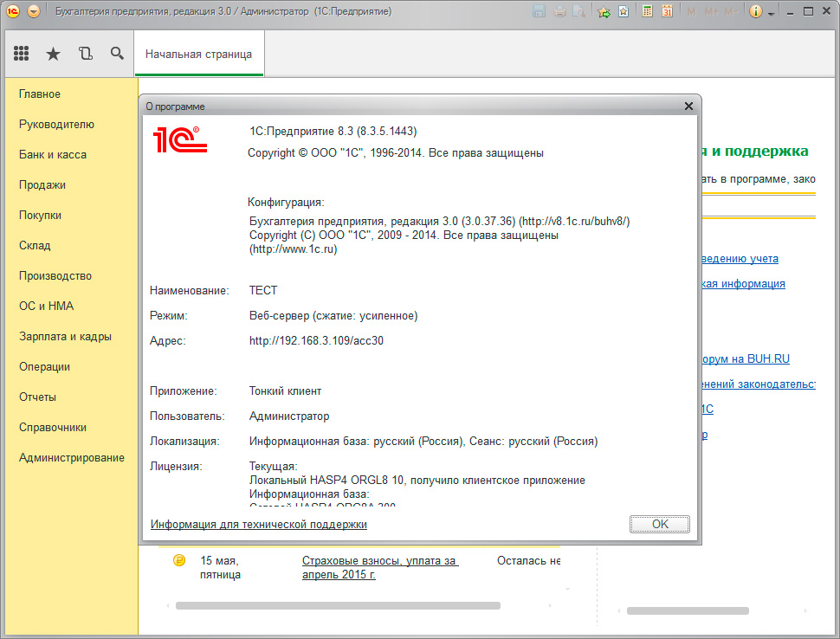840x639 pixels.
Task: Open the 'орум на BUH.RU' link
Action: [x=746, y=358]
